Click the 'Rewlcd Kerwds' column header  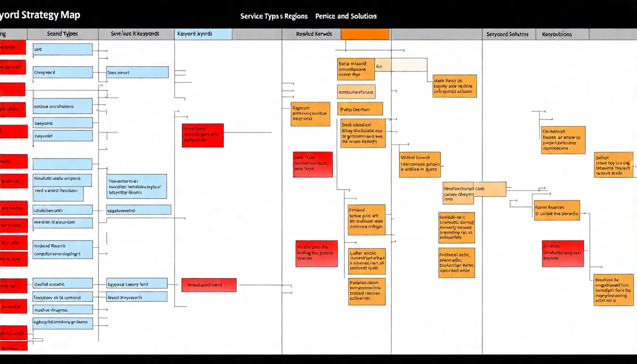click(x=311, y=34)
